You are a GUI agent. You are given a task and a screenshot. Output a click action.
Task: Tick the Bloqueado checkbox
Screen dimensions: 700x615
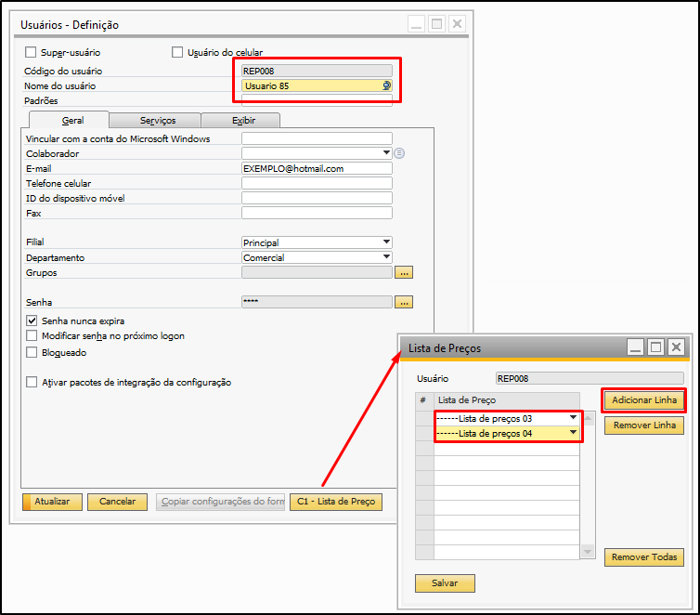pyautogui.click(x=32, y=352)
